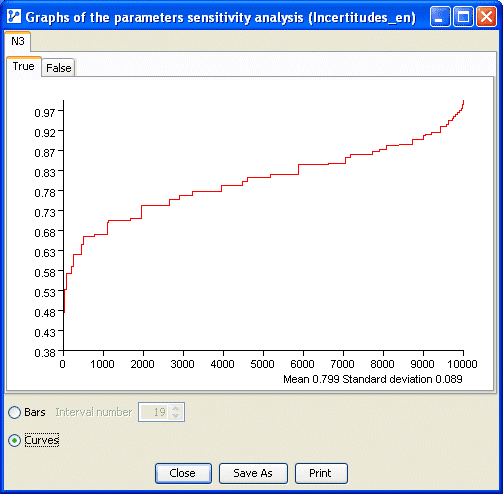Select the Curves radio button
This screenshot has width=503, height=494.
pos(15,440)
